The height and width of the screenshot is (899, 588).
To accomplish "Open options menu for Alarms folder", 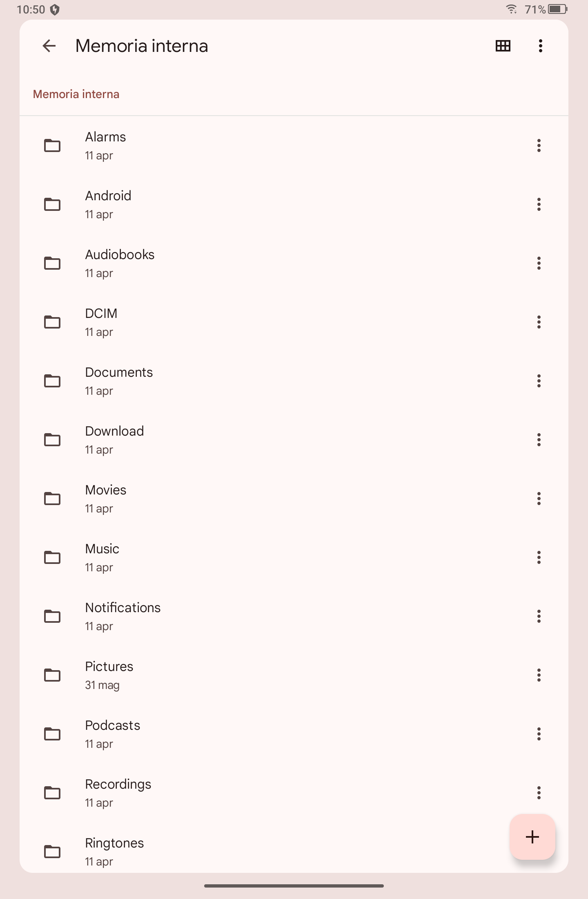I will coord(539,145).
